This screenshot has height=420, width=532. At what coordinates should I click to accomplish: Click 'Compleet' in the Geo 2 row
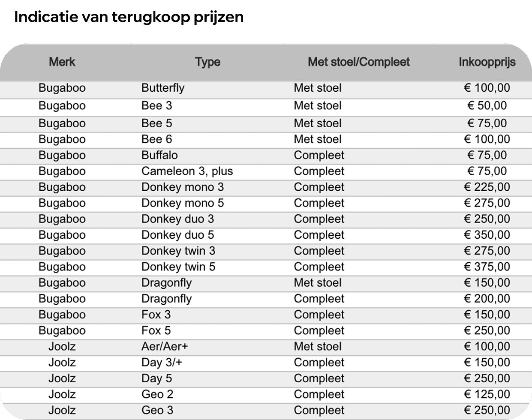tap(319, 394)
